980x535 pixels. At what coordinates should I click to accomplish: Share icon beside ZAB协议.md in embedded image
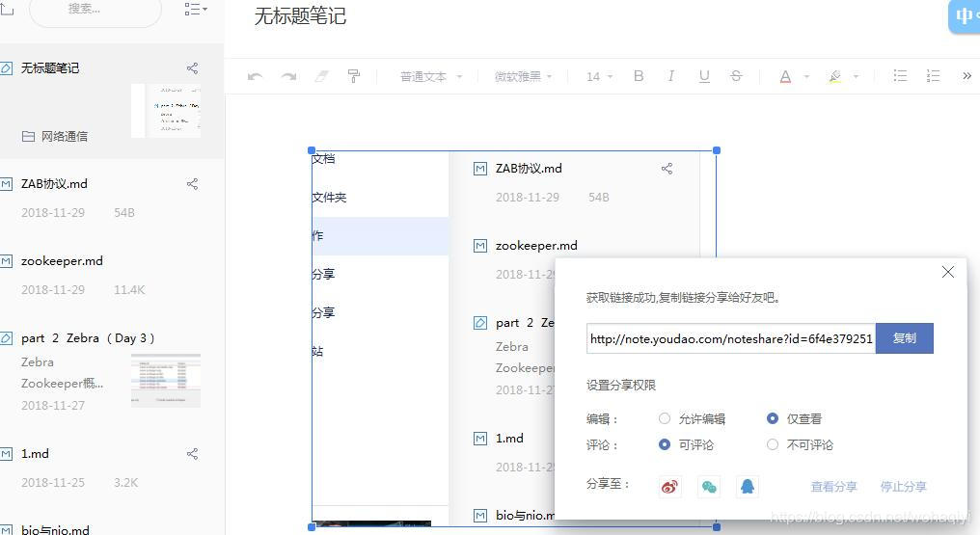pos(667,169)
